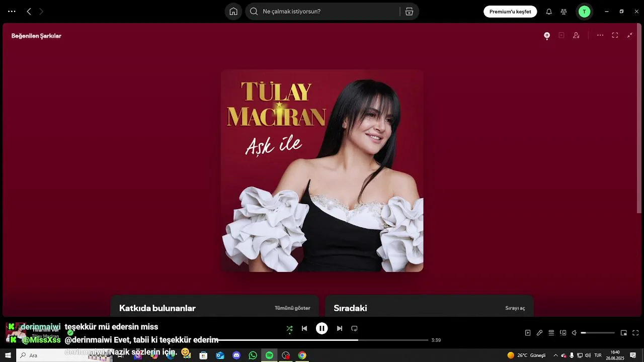
Task: Open Discord from the taskbar
Action: coord(236,355)
